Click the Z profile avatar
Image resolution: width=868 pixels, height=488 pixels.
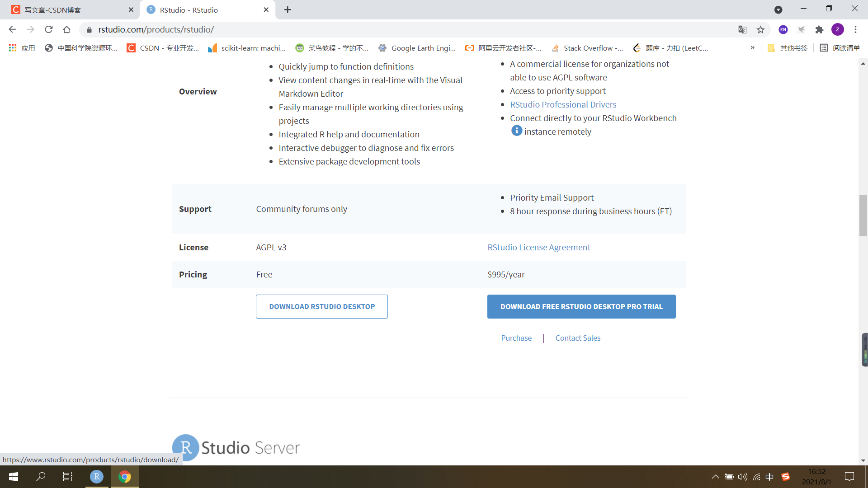pyautogui.click(x=839, y=29)
